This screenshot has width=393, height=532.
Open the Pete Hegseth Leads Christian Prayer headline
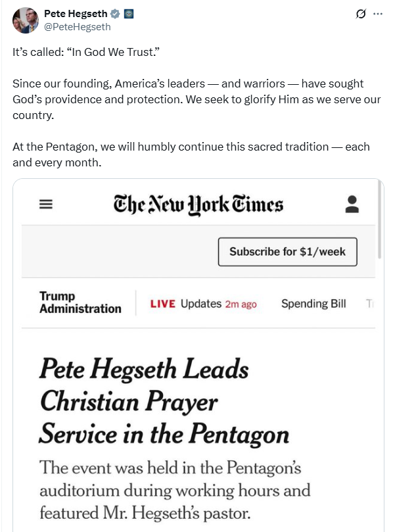pos(164,401)
